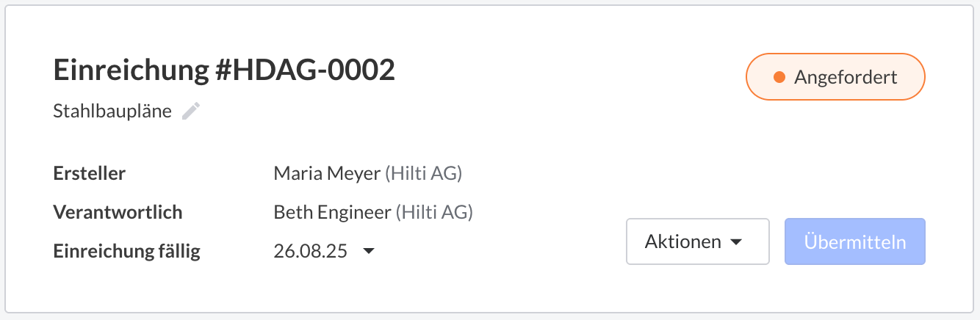Click the word Einreichung in the heading
This screenshot has width=980, height=320.
tap(131, 70)
